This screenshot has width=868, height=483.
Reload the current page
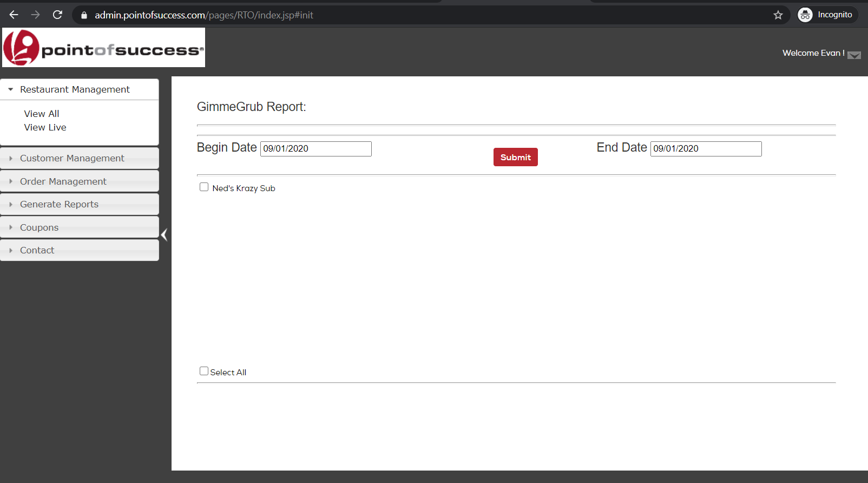(x=57, y=15)
